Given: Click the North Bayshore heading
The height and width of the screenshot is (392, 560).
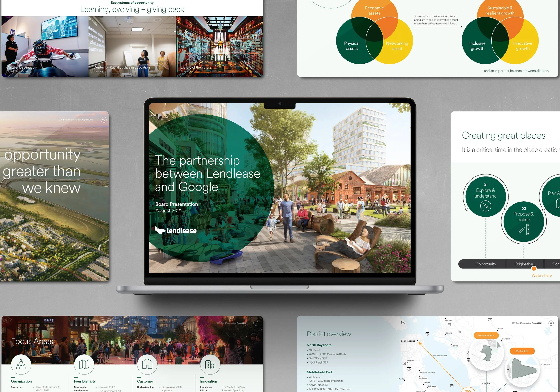Looking at the screenshot, I should [319, 345].
